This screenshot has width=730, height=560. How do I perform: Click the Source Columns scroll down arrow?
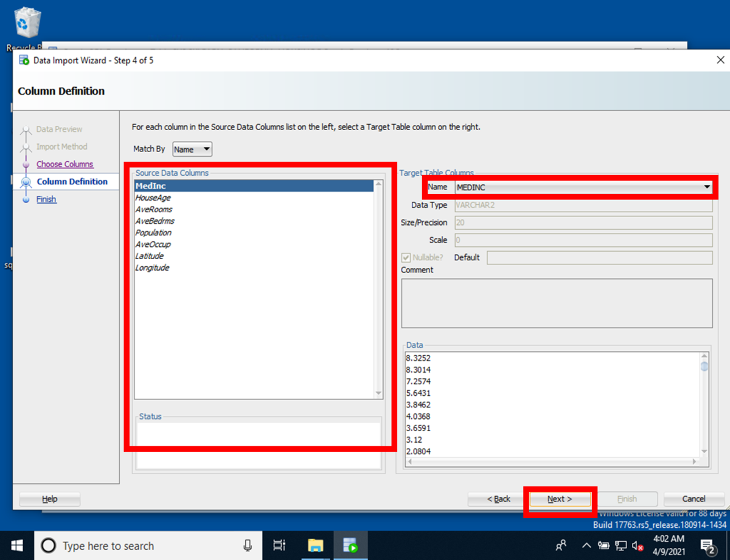(x=378, y=394)
